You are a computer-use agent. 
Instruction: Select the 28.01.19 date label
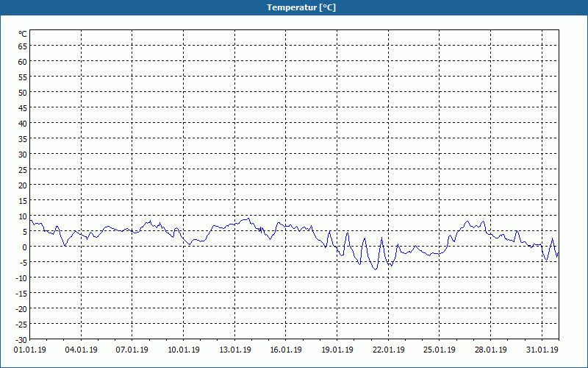click(491, 350)
